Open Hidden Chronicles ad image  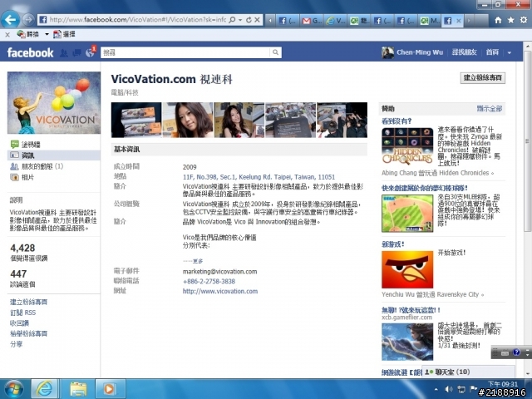(407, 146)
